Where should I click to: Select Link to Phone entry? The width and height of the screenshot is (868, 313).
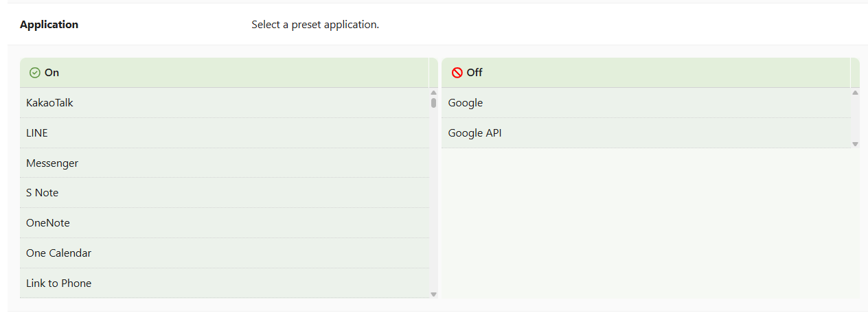pyautogui.click(x=58, y=283)
